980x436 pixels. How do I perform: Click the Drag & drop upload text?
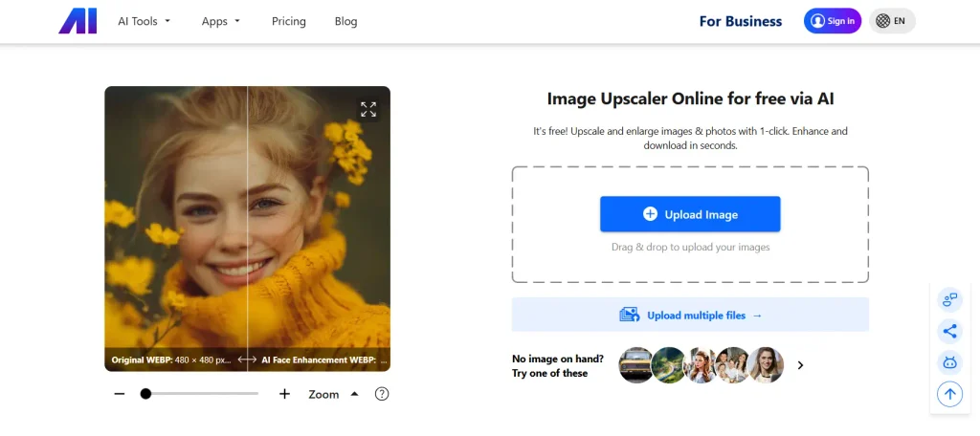pyautogui.click(x=690, y=247)
